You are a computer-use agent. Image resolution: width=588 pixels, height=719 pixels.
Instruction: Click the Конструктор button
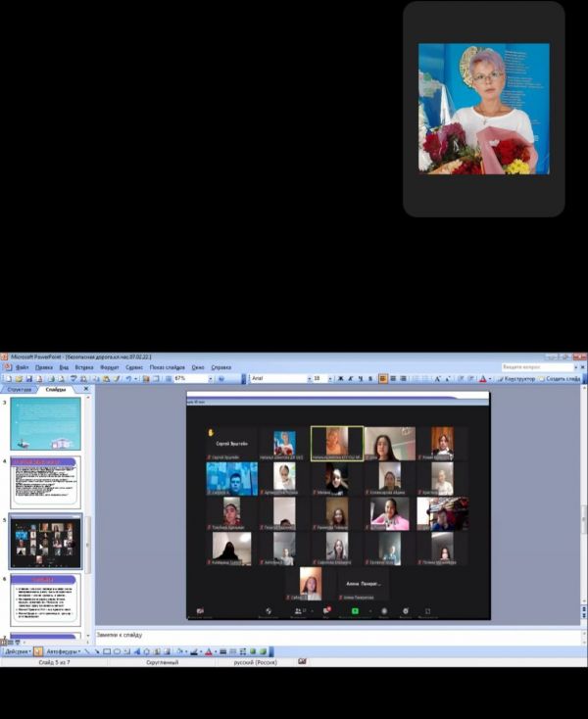518,378
